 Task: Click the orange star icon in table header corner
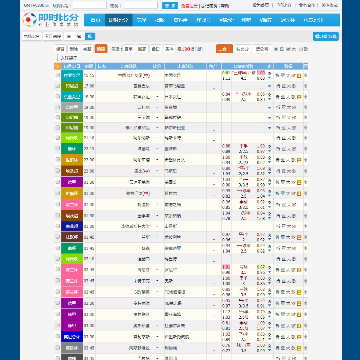pos(57,66)
